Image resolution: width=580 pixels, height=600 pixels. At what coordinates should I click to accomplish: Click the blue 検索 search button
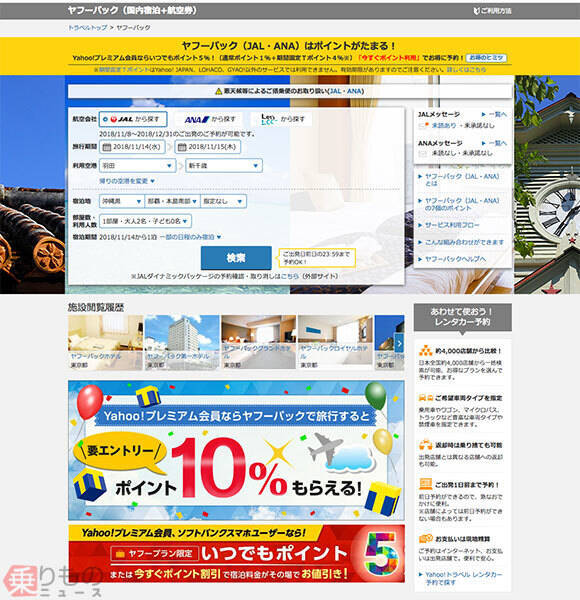[236, 258]
